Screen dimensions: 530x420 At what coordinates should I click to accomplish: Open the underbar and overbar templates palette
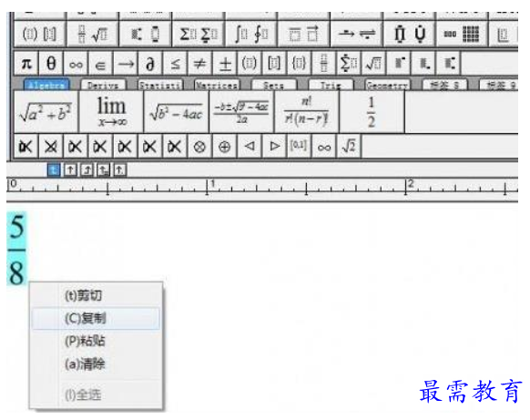point(304,34)
